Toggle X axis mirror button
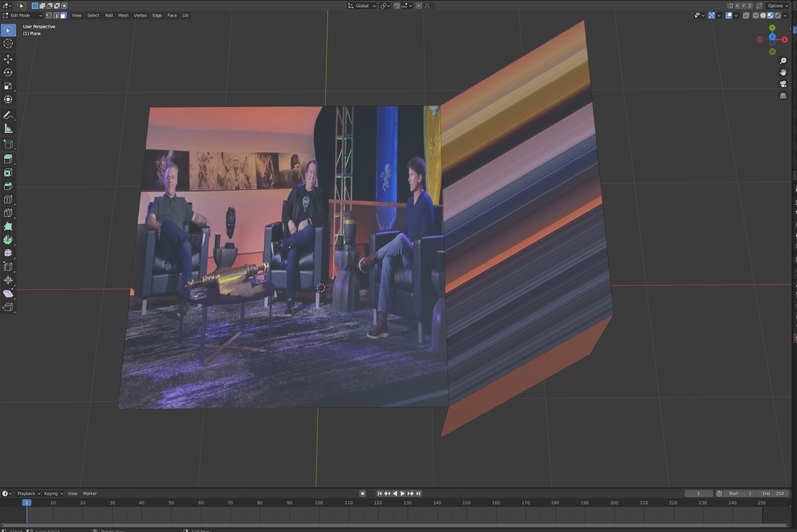797x532 pixels. 737,6
